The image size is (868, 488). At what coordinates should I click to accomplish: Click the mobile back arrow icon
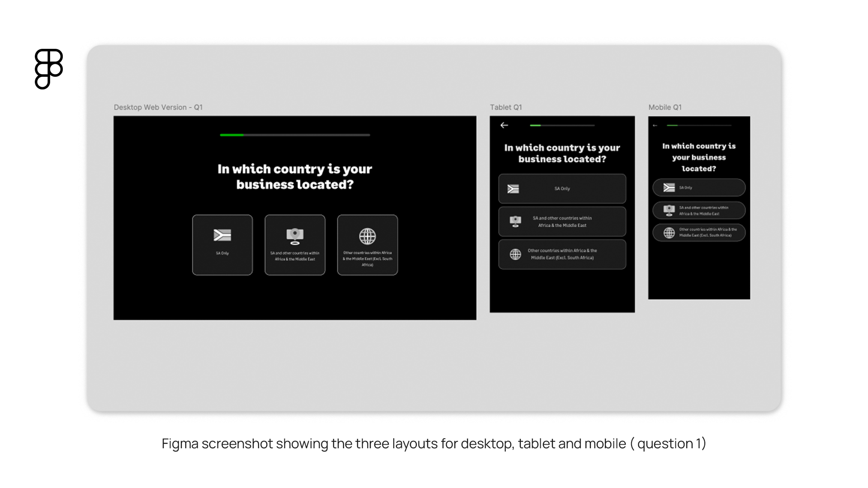(x=655, y=125)
